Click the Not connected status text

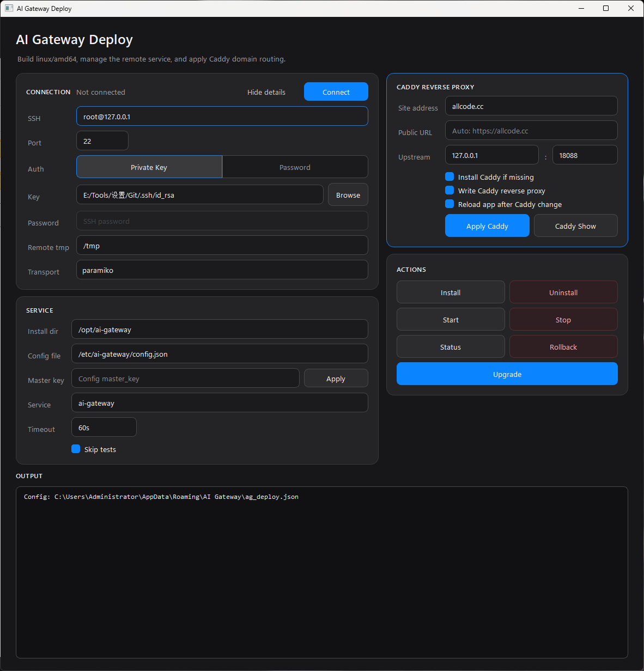coord(101,92)
